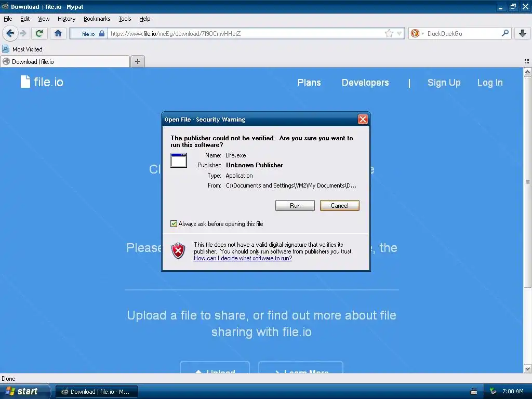Image resolution: width=532 pixels, height=399 pixels.
Task: Open the Windows start menu
Action: 24,391
